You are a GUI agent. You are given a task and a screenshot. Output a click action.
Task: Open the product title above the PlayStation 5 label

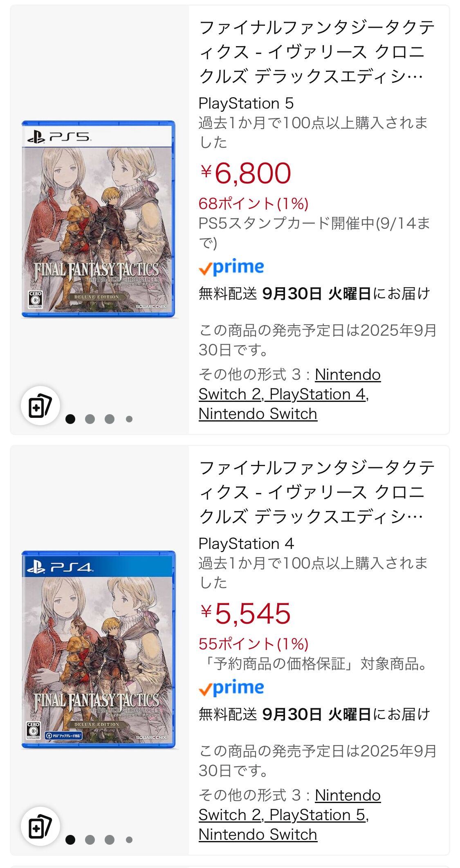(312, 52)
